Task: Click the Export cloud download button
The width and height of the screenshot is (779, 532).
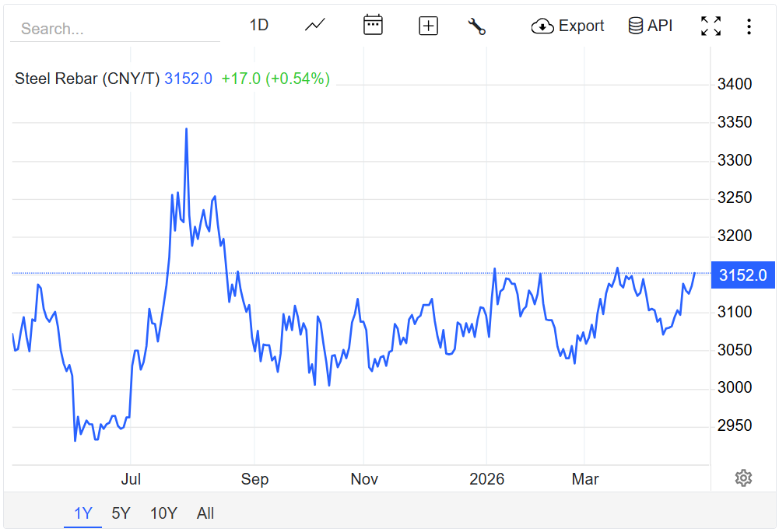Action: tap(567, 26)
